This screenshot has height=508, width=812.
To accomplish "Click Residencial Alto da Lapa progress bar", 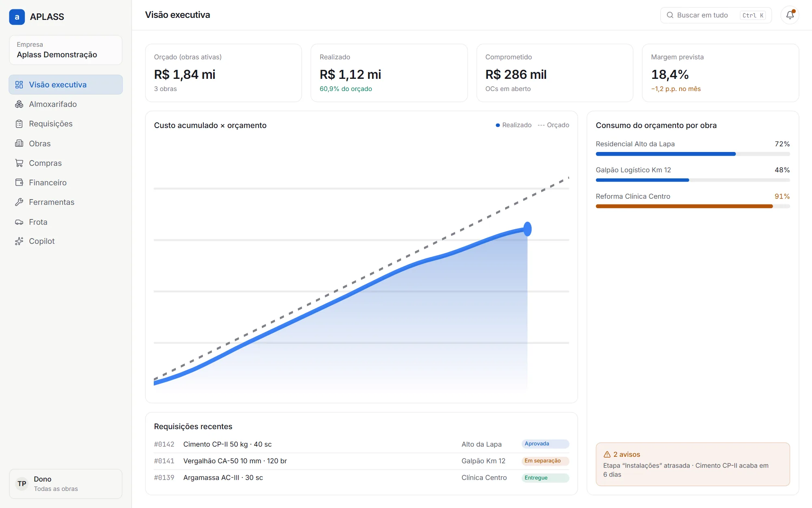I will [693, 154].
